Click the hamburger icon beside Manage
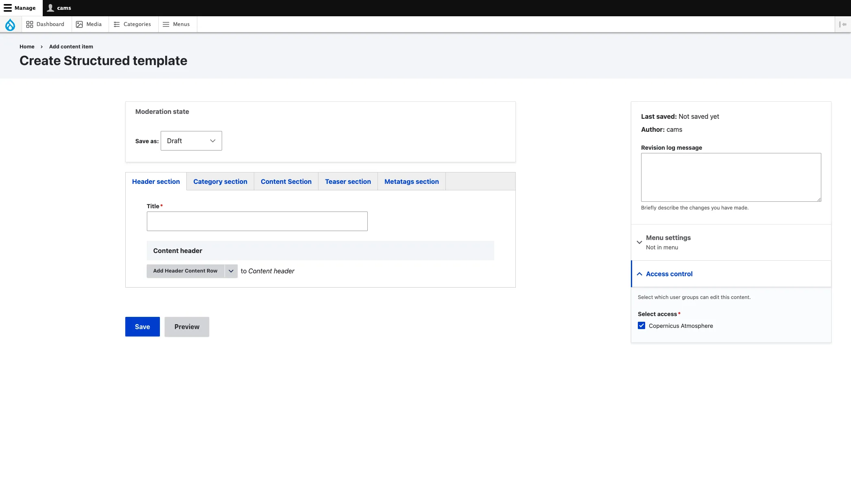Viewport: 851px width, 504px height. [x=8, y=8]
